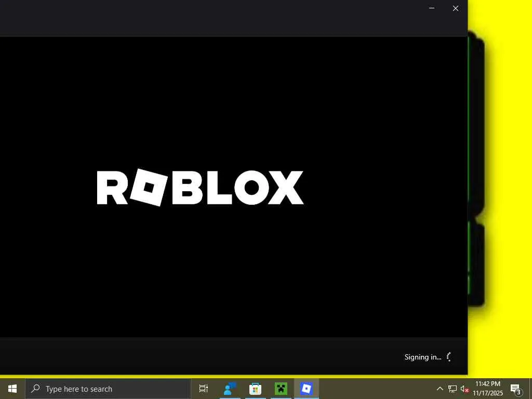Image resolution: width=532 pixels, height=399 pixels.
Task: Select the Roblox taskbar icon
Action: [x=307, y=389]
